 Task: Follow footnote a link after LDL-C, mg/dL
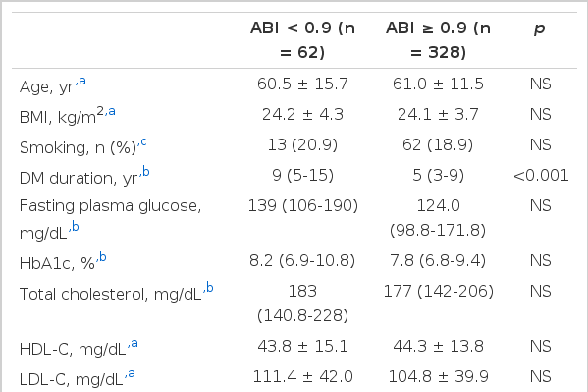point(132,373)
